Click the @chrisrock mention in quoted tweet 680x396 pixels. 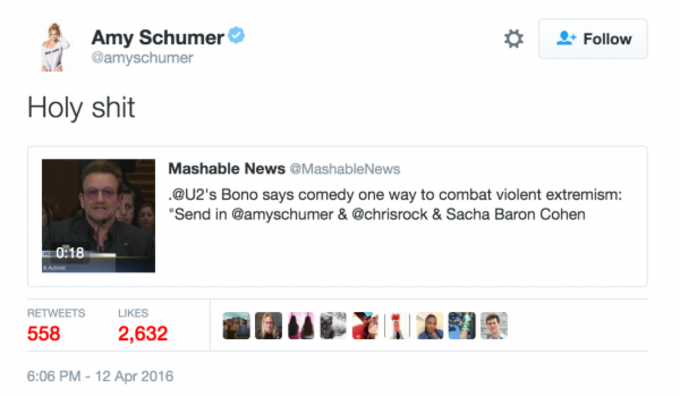pos(389,214)
